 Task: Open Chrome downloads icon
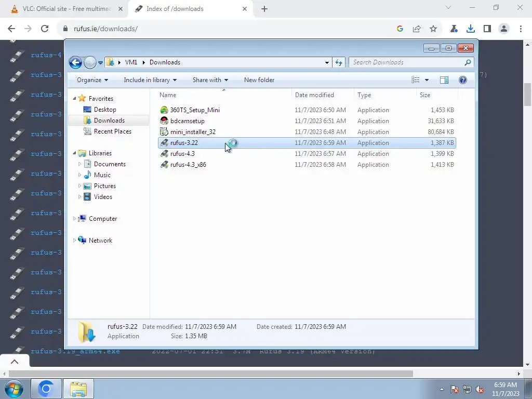click(471, 29)
